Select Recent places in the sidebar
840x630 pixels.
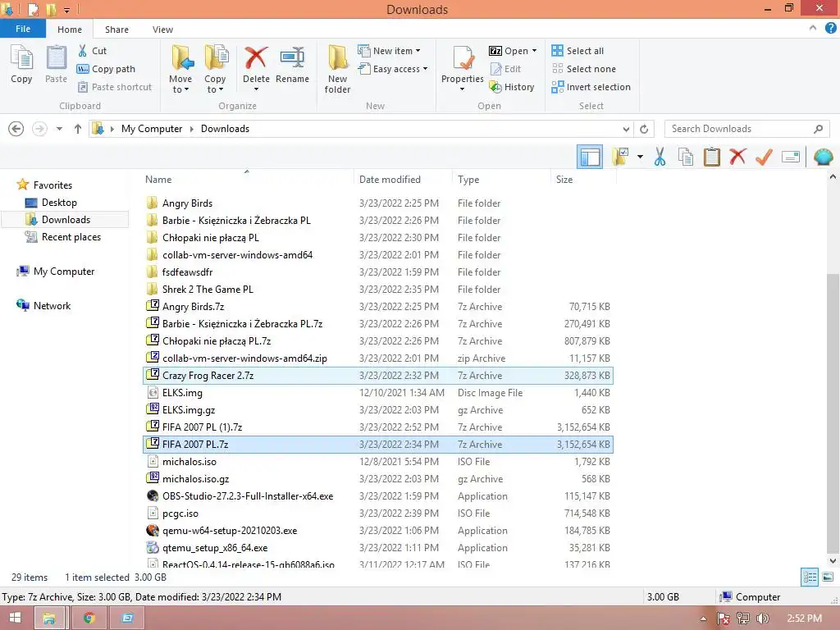(71, 237)
